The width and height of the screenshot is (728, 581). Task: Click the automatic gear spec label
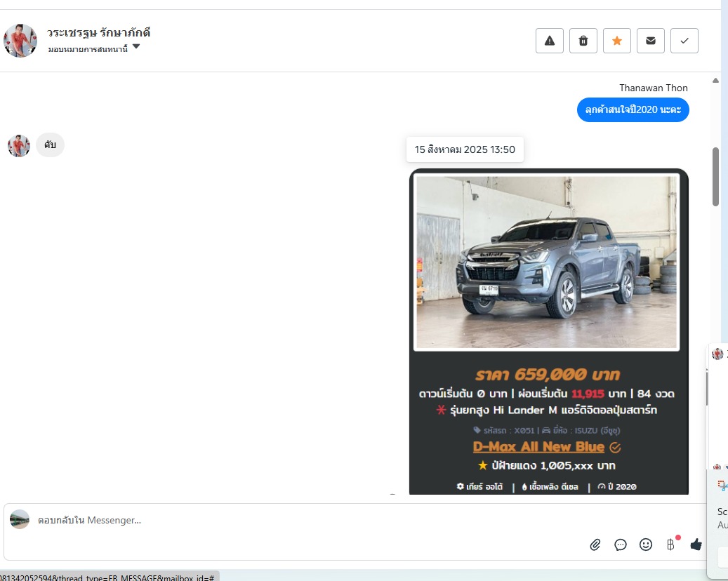coord(479,486)
